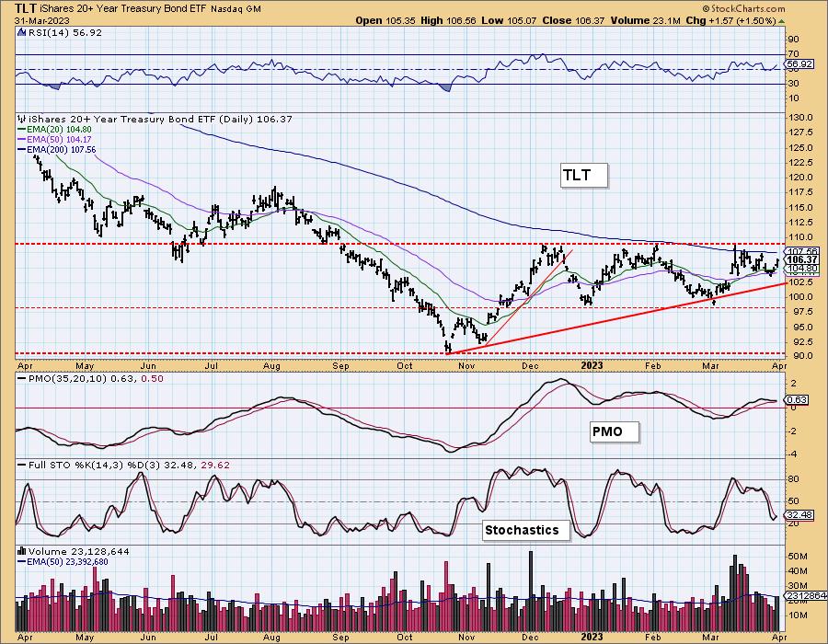Image resolution: width=828 pixels, height=644 pixels.
Task: Click the 100.0 price axis label
Action: [x=801, y=296]
